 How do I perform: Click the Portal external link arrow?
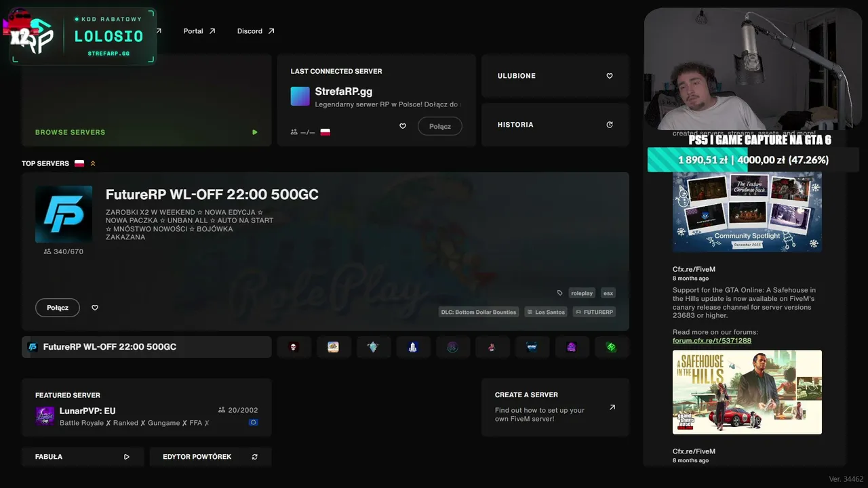(212, 31)
